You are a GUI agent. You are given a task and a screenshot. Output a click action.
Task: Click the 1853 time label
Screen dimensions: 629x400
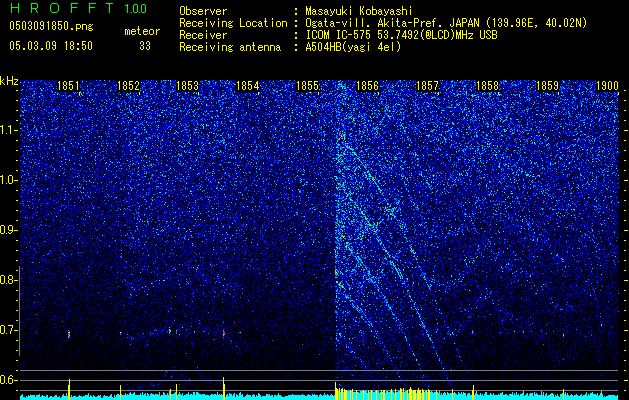187,85
